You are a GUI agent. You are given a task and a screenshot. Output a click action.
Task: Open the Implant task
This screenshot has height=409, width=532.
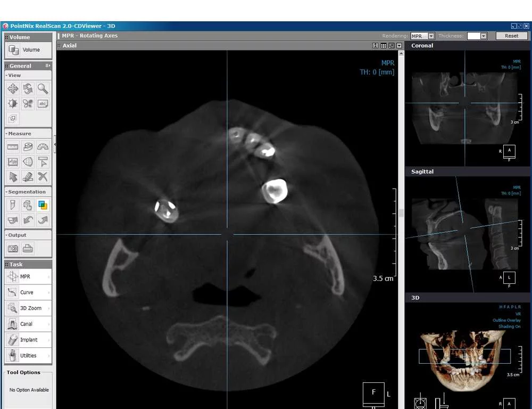point(28,340)
